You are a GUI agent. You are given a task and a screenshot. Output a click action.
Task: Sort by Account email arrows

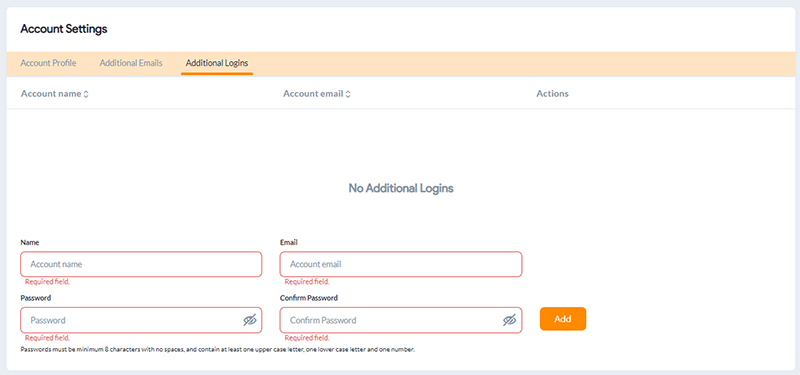point(348,94)
